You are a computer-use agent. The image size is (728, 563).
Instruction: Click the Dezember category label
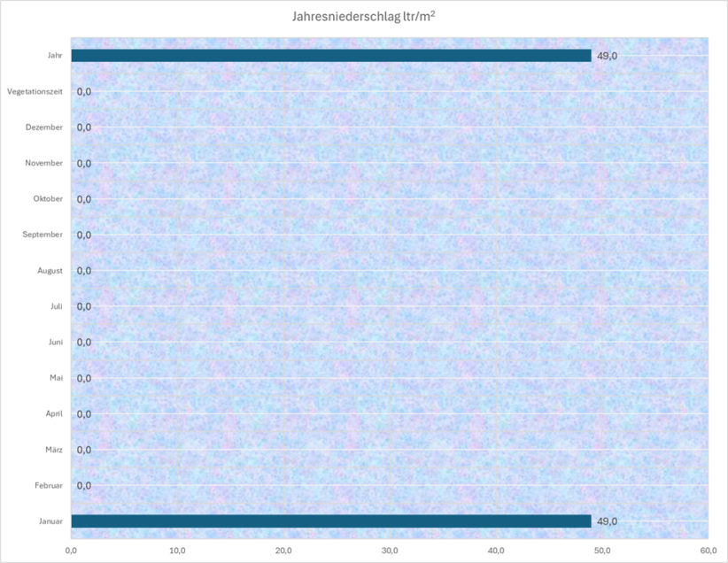coord(44,127)
